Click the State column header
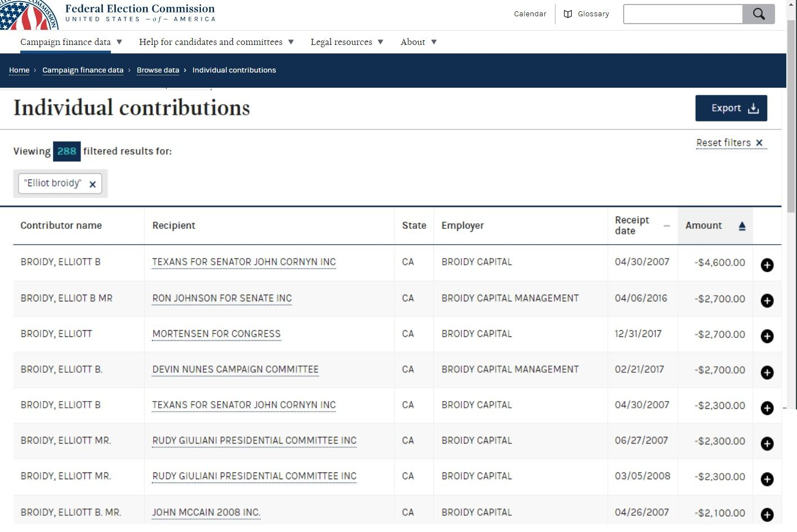The width and height of the screenshot is (797, 532). [414, 226]
